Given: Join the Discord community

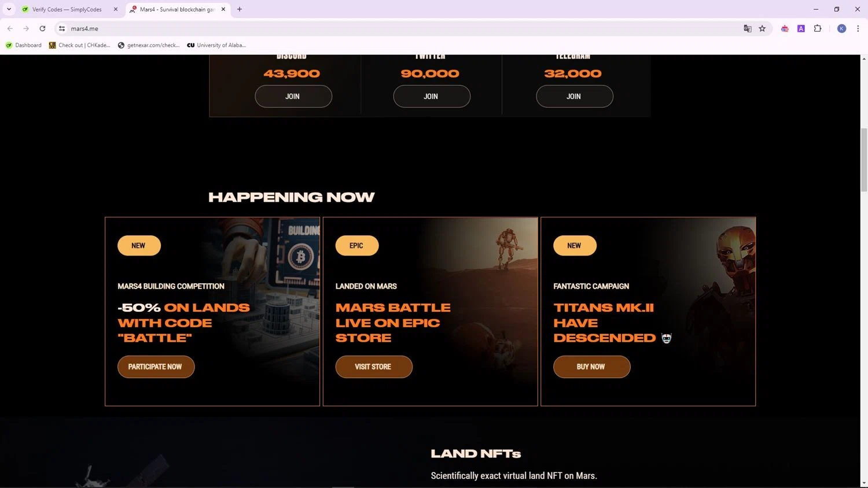Looking at the screenshot, I should pyautogui.click(x=293, y=97).
